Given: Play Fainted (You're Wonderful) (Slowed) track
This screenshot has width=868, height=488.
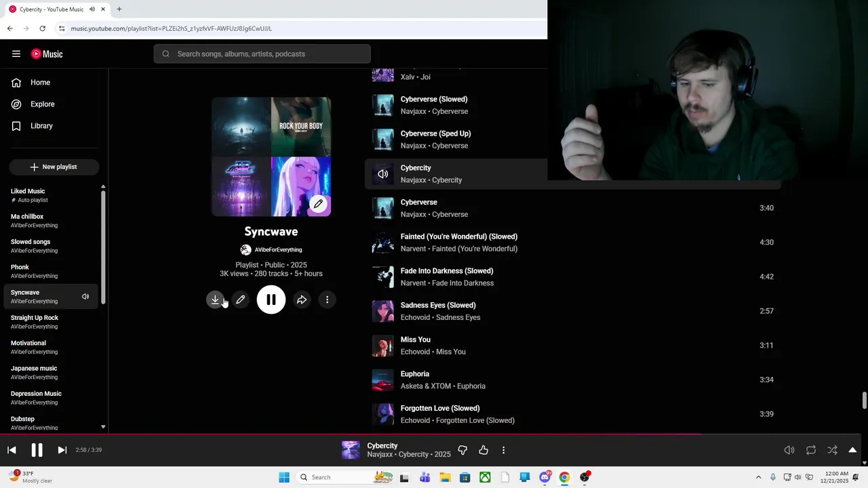Looking at the screenshot, I should pyautogui.click(x=459, y=237).
